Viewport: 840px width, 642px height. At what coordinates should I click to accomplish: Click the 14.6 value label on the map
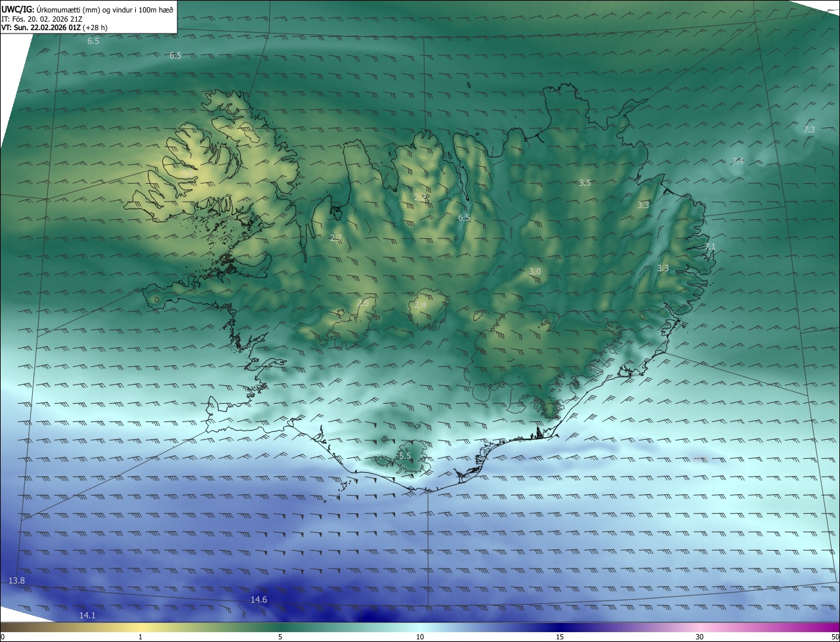point(259,600)
